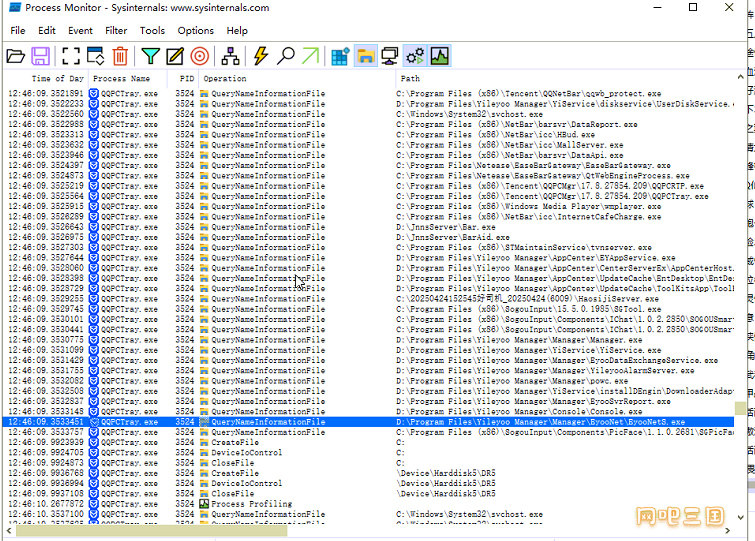The width and height of the screenshot is (755, 541).
Task: Select the row for YileyooAlarmServer.exe
Action: (369, 371)
